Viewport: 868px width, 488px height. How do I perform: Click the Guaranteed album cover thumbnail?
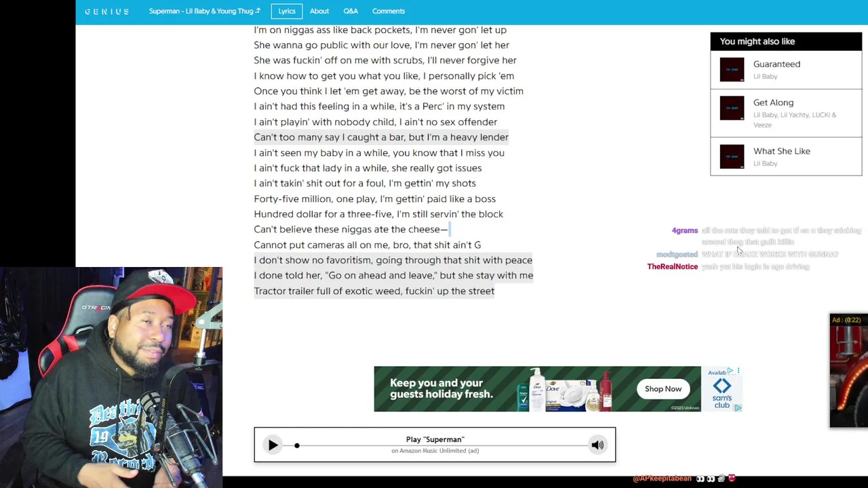(x=732, y=70)
